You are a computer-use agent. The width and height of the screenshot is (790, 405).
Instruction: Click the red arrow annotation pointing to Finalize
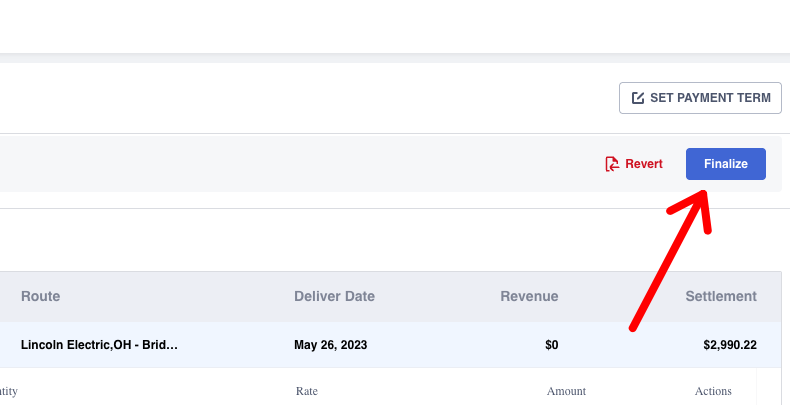(x=670, y=259)
